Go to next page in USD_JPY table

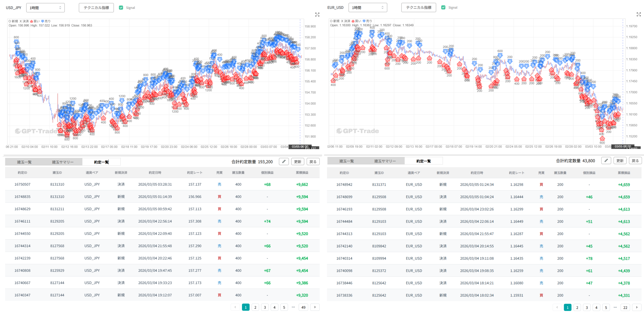[x=315, y=307]
